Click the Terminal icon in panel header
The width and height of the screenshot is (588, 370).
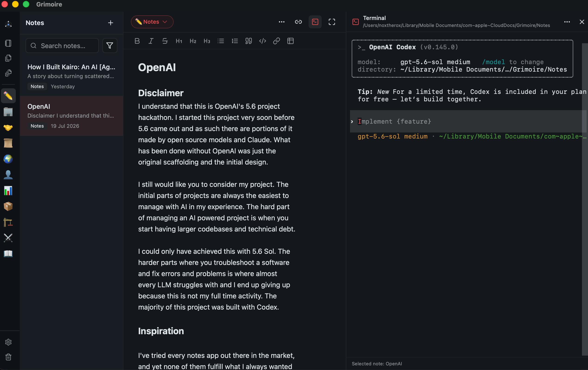coord(356,22)
